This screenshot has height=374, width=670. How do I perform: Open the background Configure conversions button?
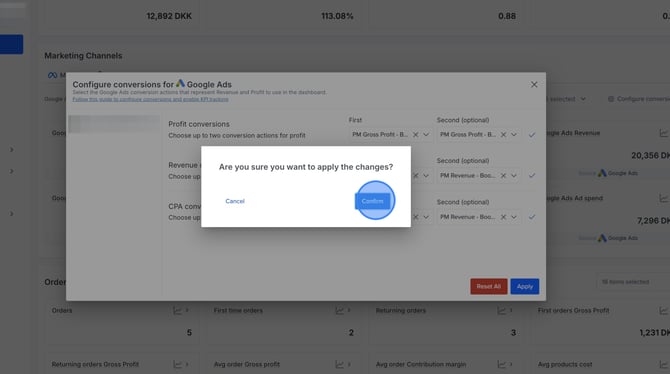pyautogui.click(x=639, y=99)
